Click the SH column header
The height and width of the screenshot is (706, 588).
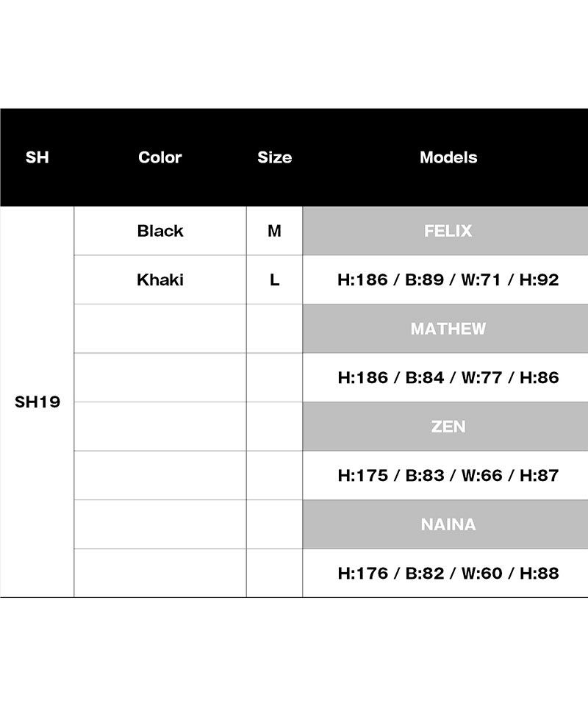point(37,157)
